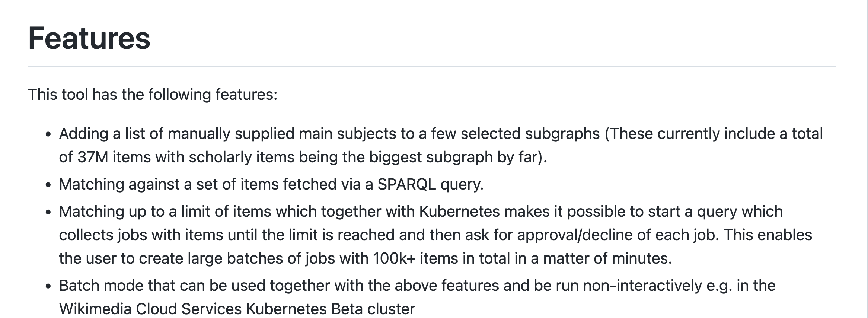Click the bullet dot before "Matching against"
Screen dimensions: 868x318
pos(48,185)
